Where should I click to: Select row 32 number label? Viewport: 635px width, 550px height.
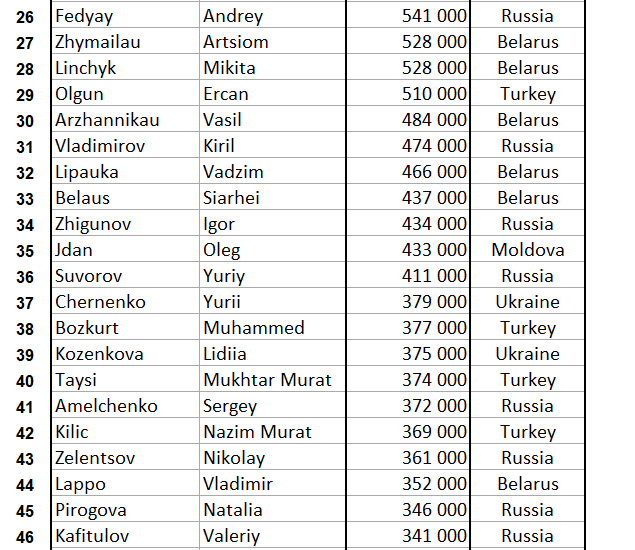25,173
